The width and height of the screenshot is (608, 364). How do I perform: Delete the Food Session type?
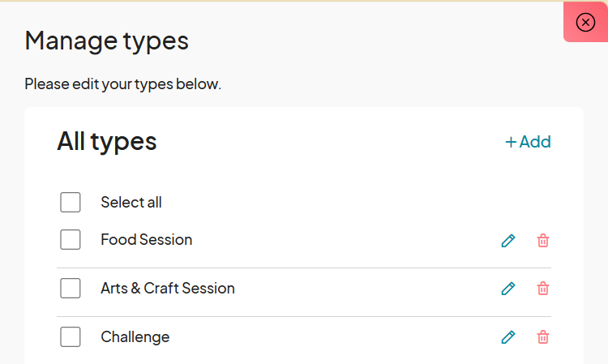[x=543, y=240]
